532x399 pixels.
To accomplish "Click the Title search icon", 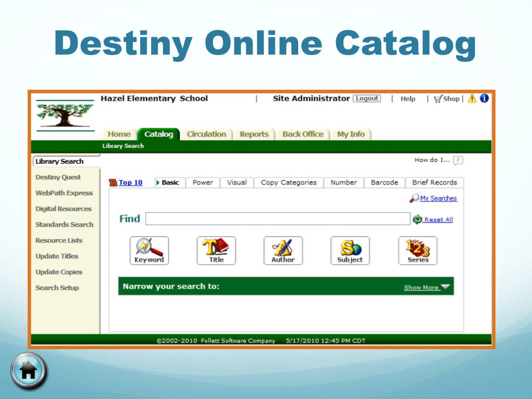I will point(216,250).
